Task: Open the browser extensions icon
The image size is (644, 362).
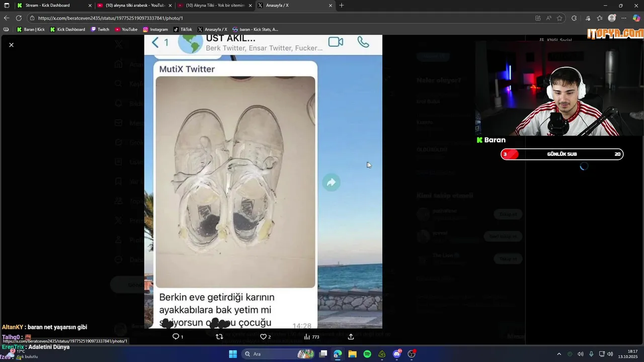Action: point(574,18)
